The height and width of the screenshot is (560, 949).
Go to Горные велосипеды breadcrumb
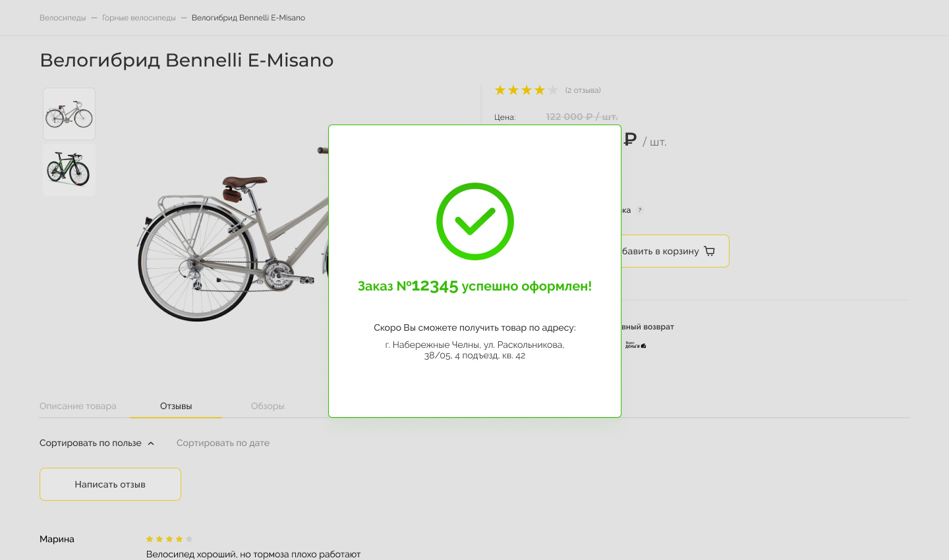coord(139,18)
